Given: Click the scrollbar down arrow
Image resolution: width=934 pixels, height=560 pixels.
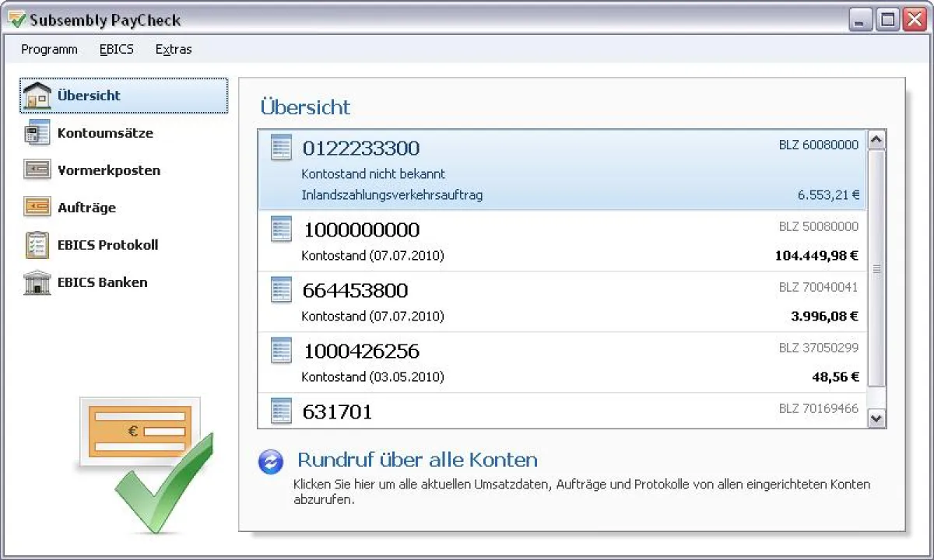Looking at the screenshot, I should click(x=876, y=418).
